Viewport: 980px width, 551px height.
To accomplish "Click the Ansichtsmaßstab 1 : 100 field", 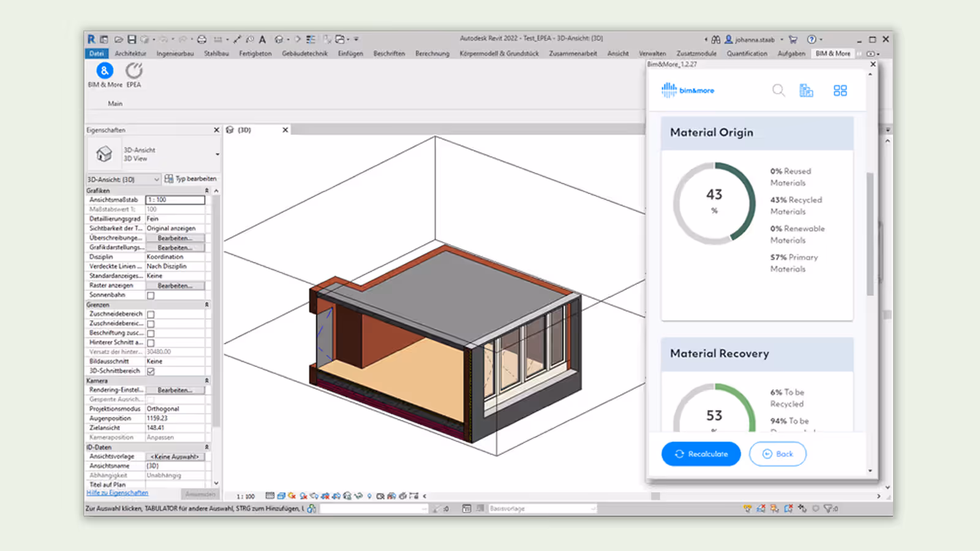I will click(175, 200).
